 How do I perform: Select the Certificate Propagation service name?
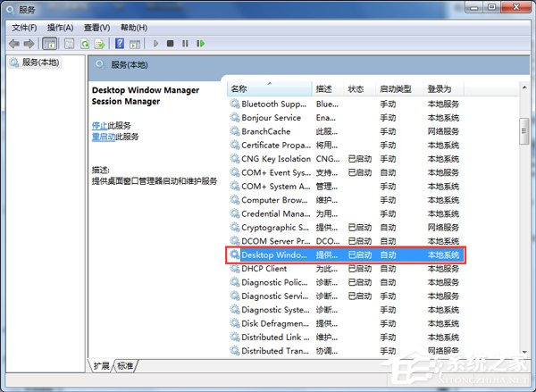[276, 145]
